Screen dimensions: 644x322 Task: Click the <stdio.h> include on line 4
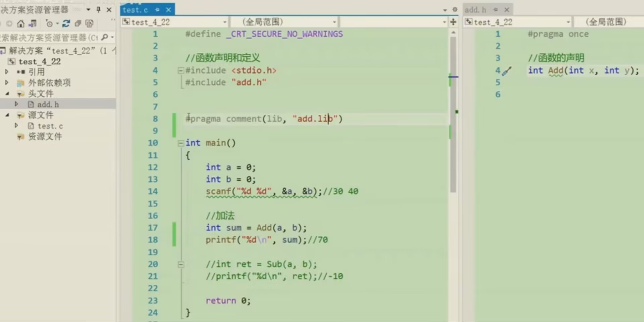[254, 71]
